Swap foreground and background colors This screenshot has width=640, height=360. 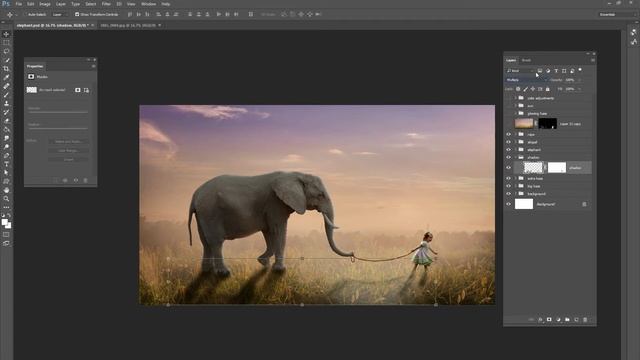click(9, 215)
